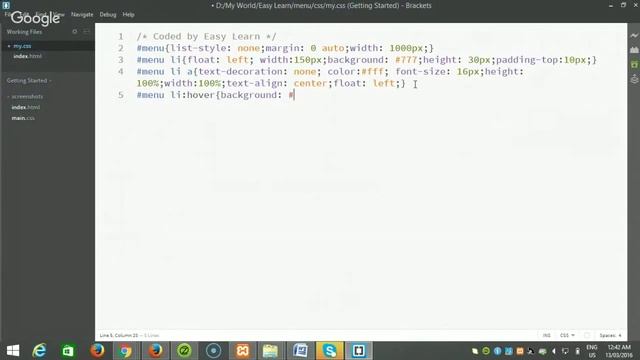Click the green extension icon in right toolbar

tap(634, 64)
